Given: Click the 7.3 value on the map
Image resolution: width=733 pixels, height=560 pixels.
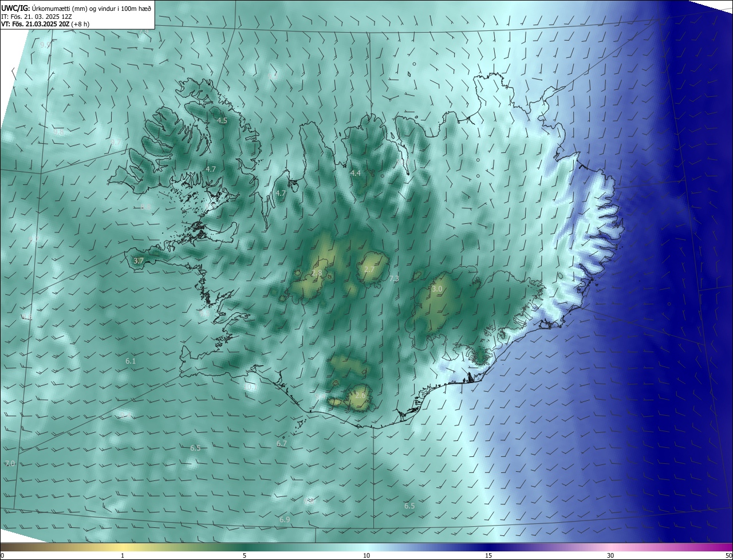Looking at the screenshot, I should [x=394, y=279].
